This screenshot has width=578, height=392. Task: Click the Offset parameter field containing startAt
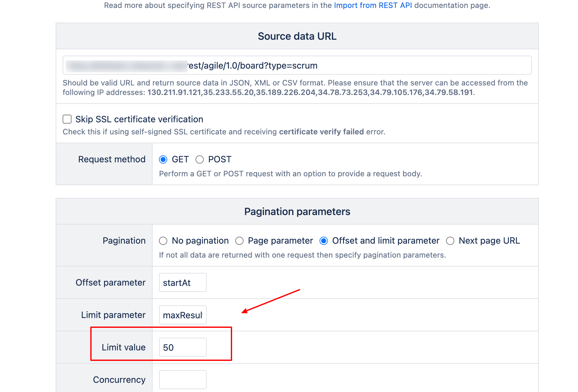(x=182, y=283)
